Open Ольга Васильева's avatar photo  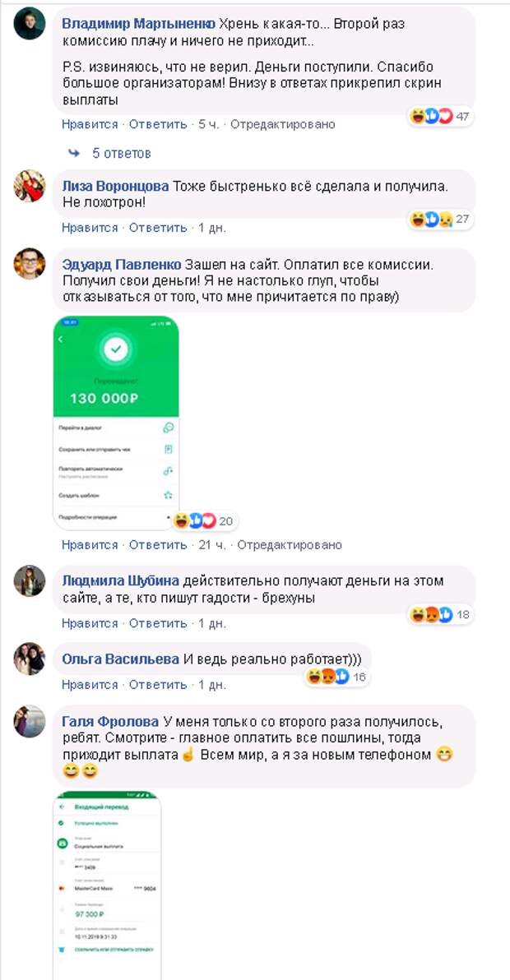(30, 659)
